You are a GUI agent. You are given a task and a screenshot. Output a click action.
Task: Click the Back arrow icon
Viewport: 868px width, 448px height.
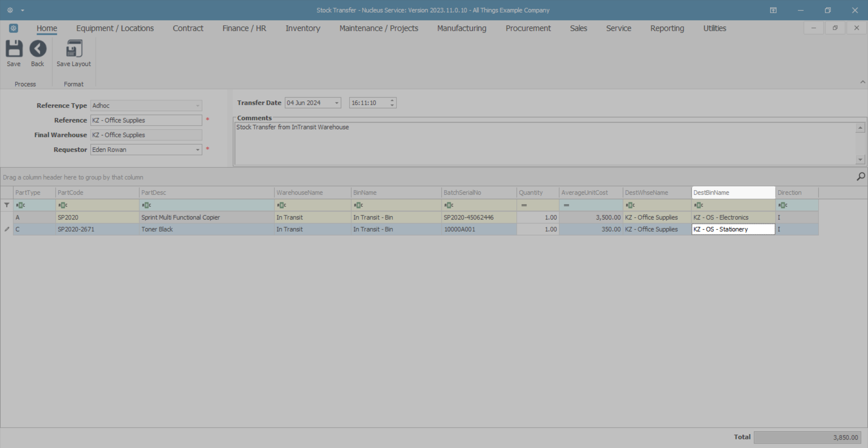pyautogui.click(x=38, y=49)
